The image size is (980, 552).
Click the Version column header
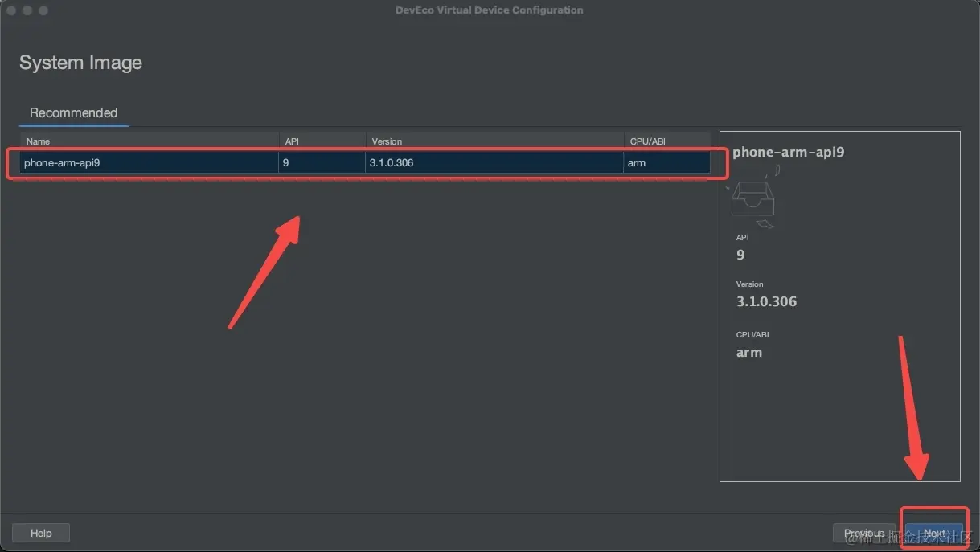494,141
